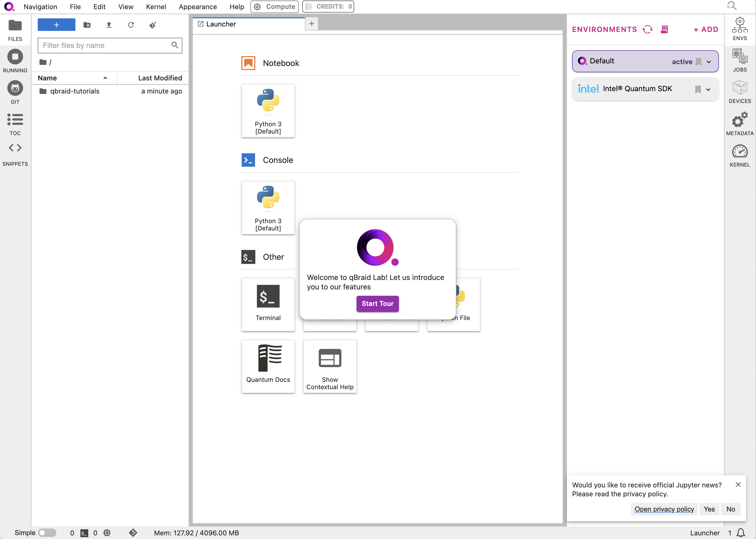Open the KERNEL right sidebar panel
Screen dimensions: 756x539
click(x=740, y=156)
